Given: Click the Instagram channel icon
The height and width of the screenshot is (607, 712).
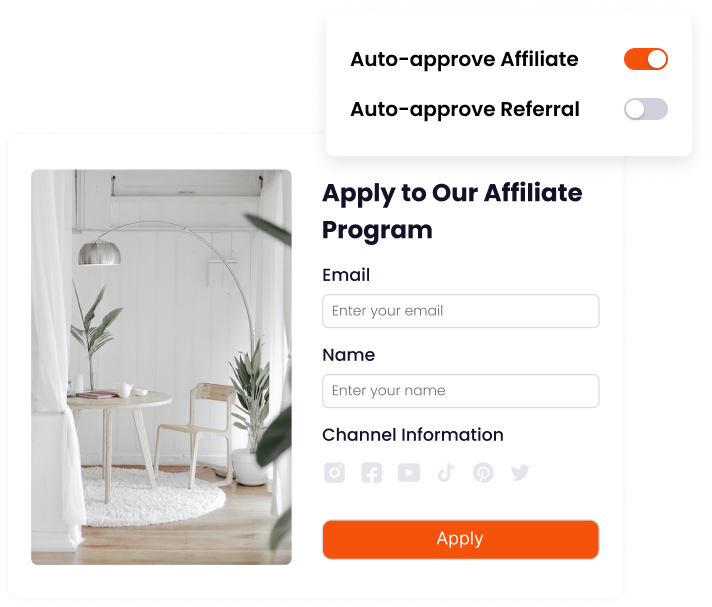Looking at the screenshot, I should (x=334, y=473).
